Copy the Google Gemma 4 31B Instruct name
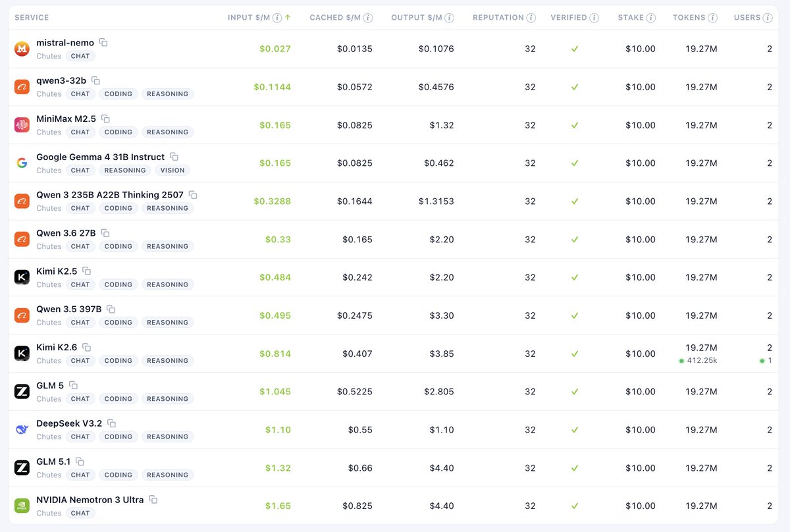This screenshot has width=790, height=532. [x=174, y=157]
